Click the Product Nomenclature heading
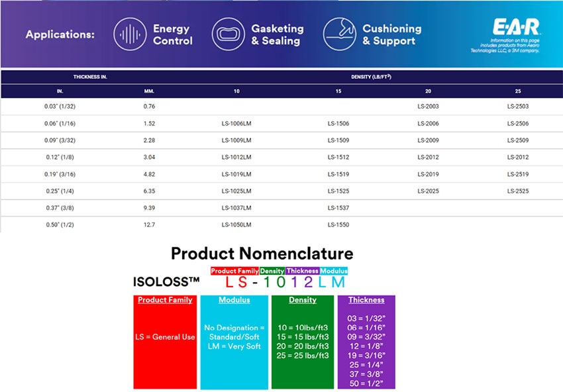The width and height of the screenshot is (563, 392). pos(262,253)
